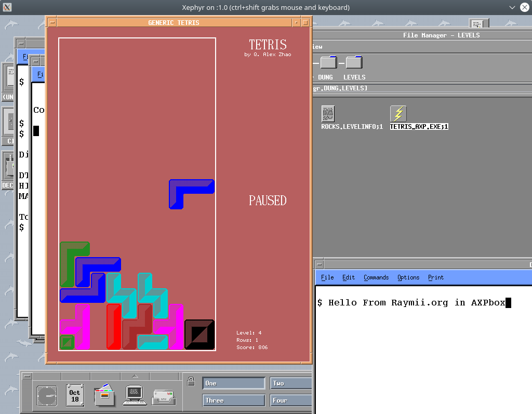Expand the front panel subpanel arrow

click(134, 376)
